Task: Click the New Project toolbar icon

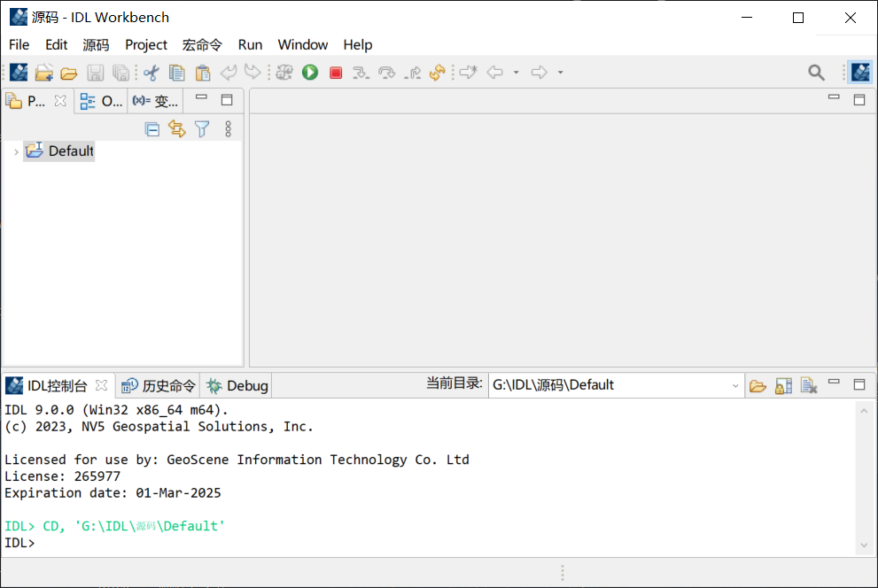Action: point(43,72)
